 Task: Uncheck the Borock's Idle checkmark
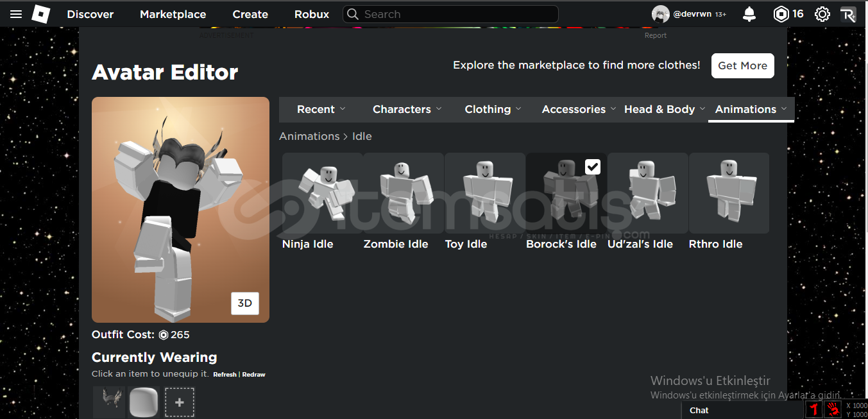click(x=593, y=167)
